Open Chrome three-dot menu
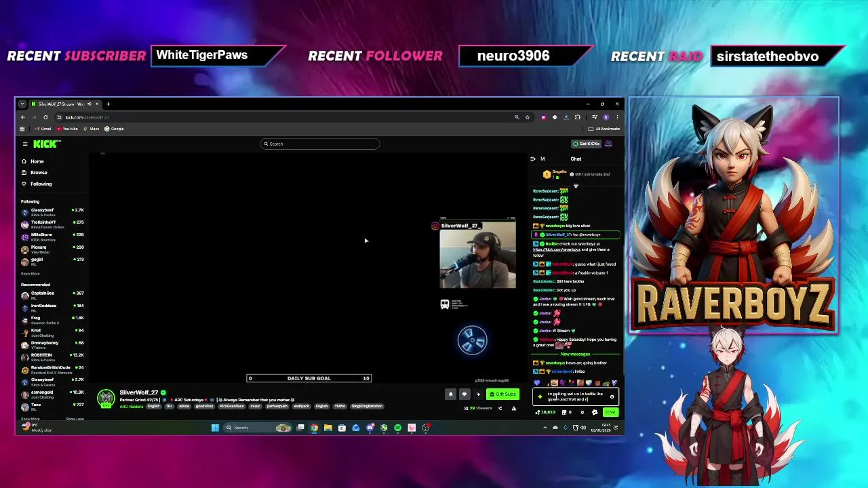This screenshot has width=868, height=488. click(616, 117)
